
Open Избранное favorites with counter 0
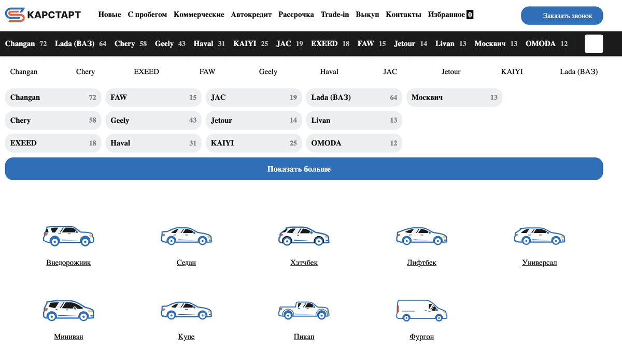(x=450, y=14)
